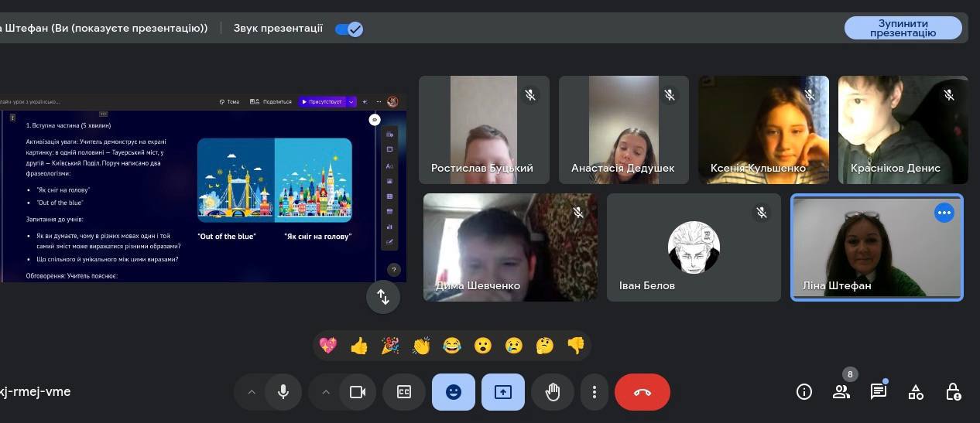Click the Зупинити презентацію button
The image size is (980, 423).
tap(903, 28)
